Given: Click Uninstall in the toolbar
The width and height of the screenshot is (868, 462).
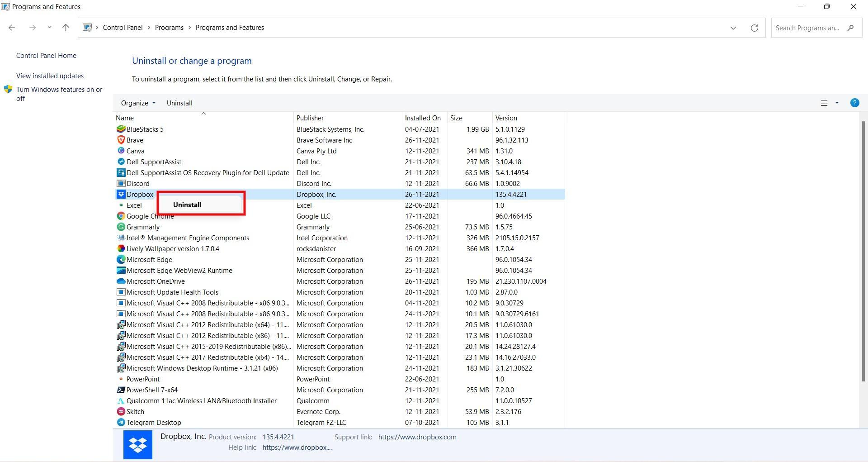Looking at the screenshot, I should tap(179, 103).
